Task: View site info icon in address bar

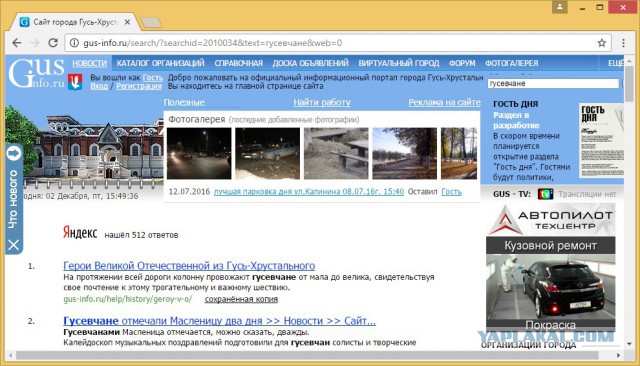Action: 74,43
